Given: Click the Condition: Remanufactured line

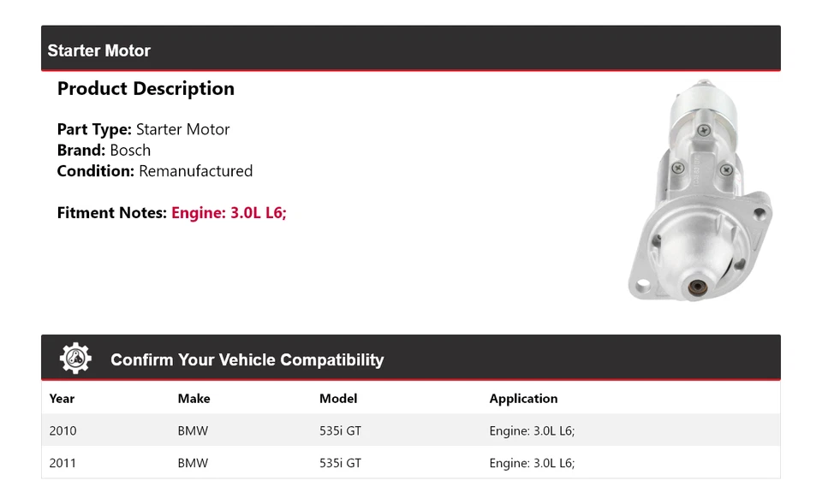Looking at the screenshot, I should tap(155, 171).
